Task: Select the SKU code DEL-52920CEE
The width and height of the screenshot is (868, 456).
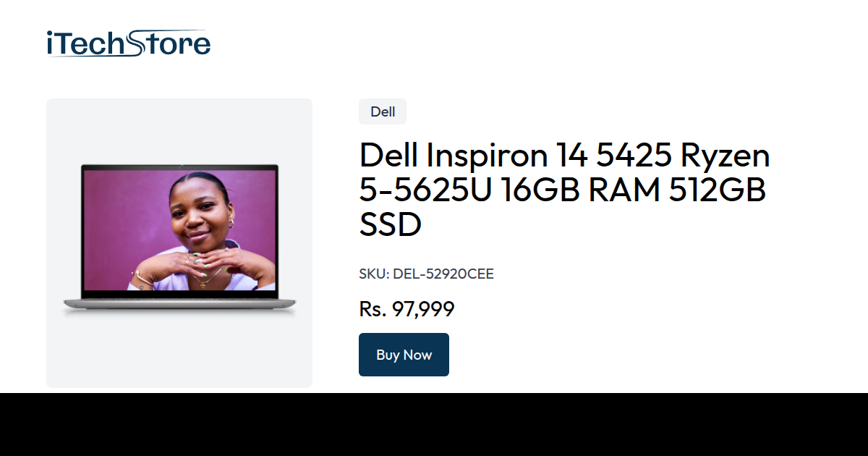Action: tap(443, 274)
